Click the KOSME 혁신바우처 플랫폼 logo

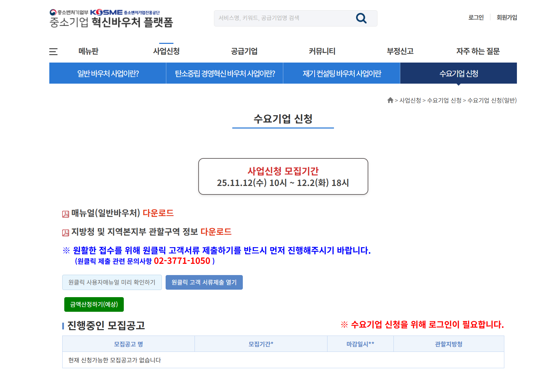(111, 18)
